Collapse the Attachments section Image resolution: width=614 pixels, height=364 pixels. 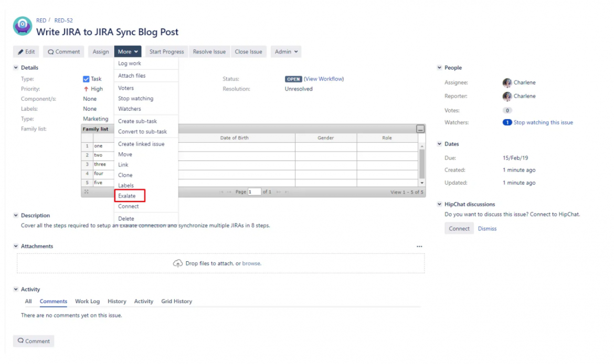click(16, 246)
